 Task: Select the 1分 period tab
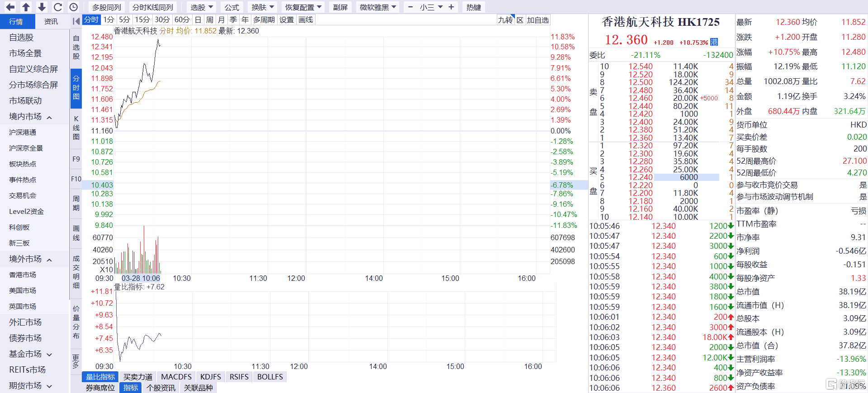(108, 19)
